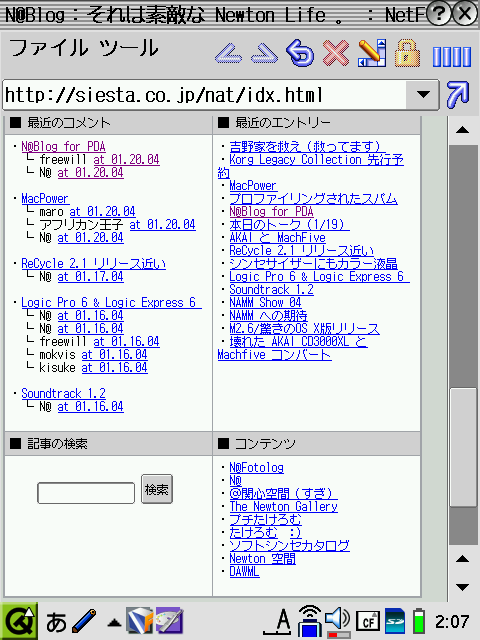
Task: Click the letter A keyboard status icon
Action: 278,622
